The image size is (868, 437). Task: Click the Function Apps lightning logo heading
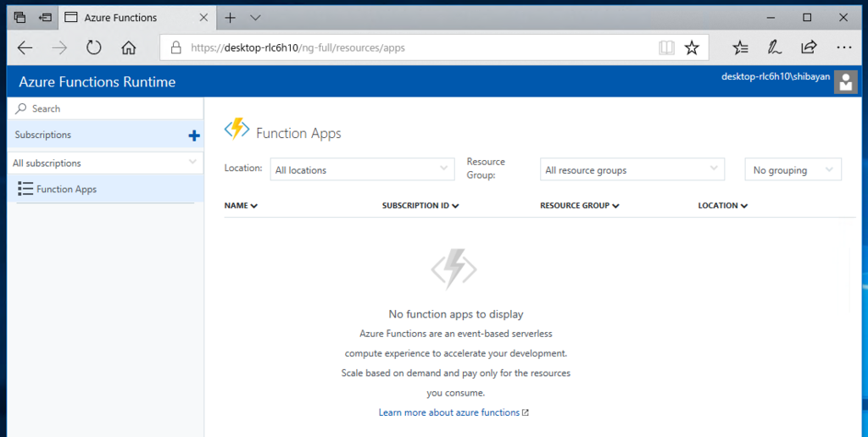[236, 129]
